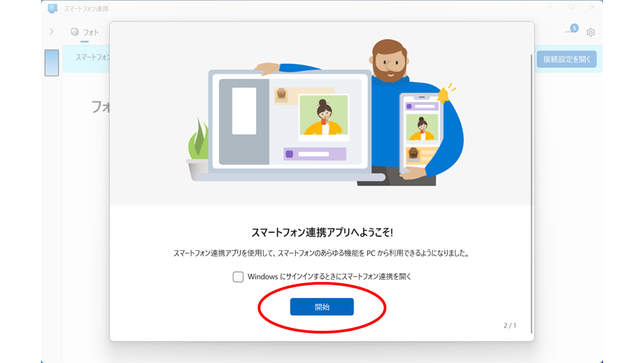
Task: Open notifications icon with badge 5
Action: coord(572,30)
